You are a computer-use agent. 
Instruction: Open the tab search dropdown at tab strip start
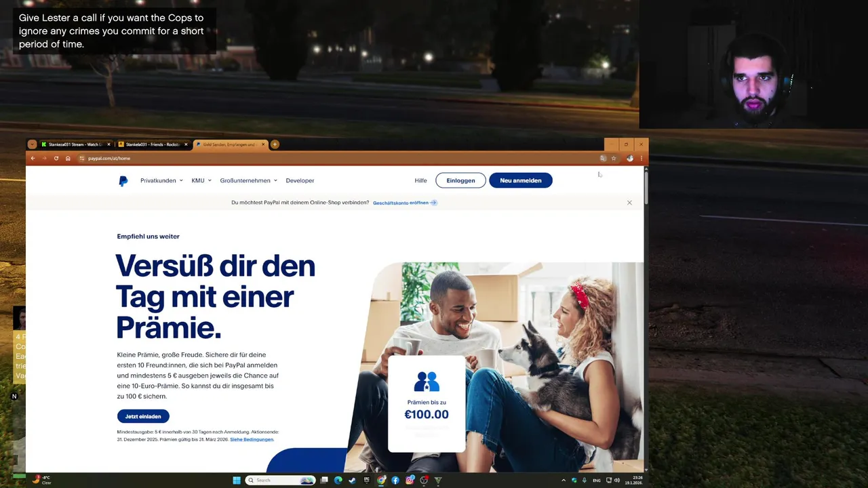(32, 144)
